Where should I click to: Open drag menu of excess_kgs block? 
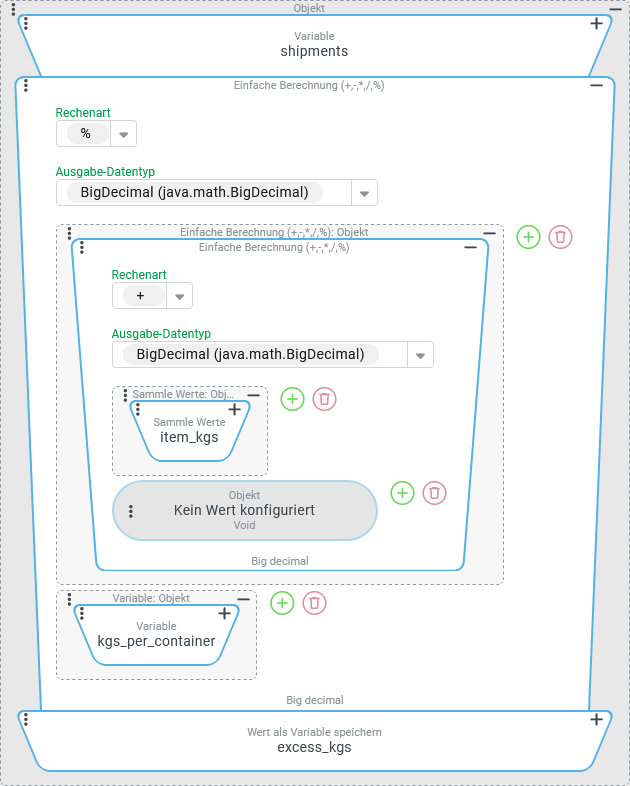[25, 719]
